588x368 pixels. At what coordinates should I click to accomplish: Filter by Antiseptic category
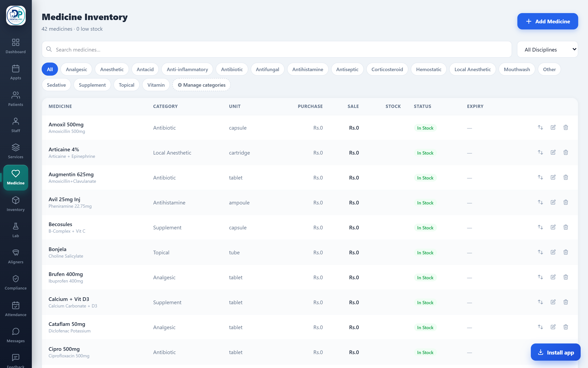pos(347,69)
